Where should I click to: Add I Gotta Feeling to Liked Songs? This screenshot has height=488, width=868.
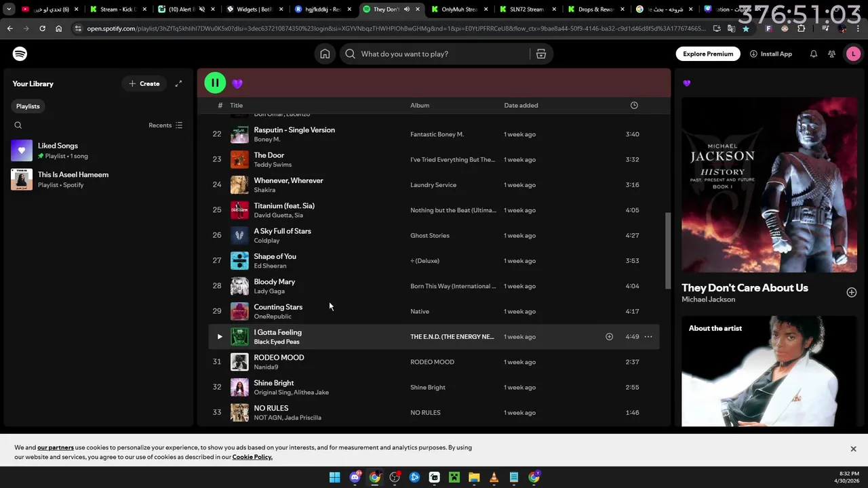(609, 336)
